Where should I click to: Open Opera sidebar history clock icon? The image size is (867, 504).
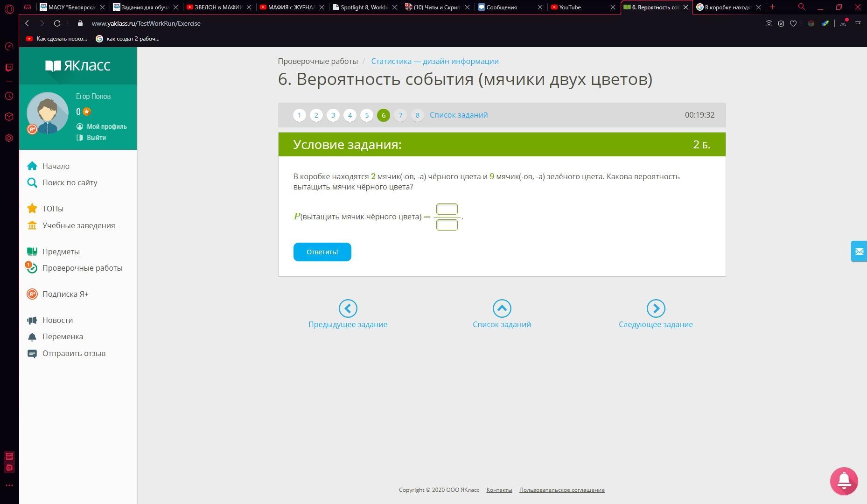(x=9, y=96)
